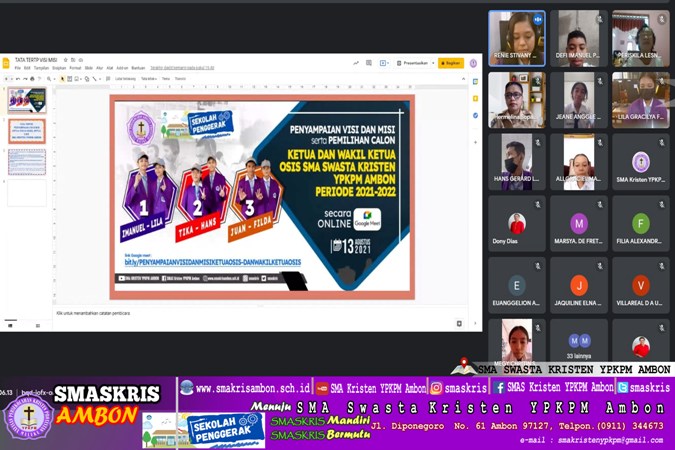Insert a text box from the toolbar
Viewport: 675px width, 450px height.
coord(70,79)
